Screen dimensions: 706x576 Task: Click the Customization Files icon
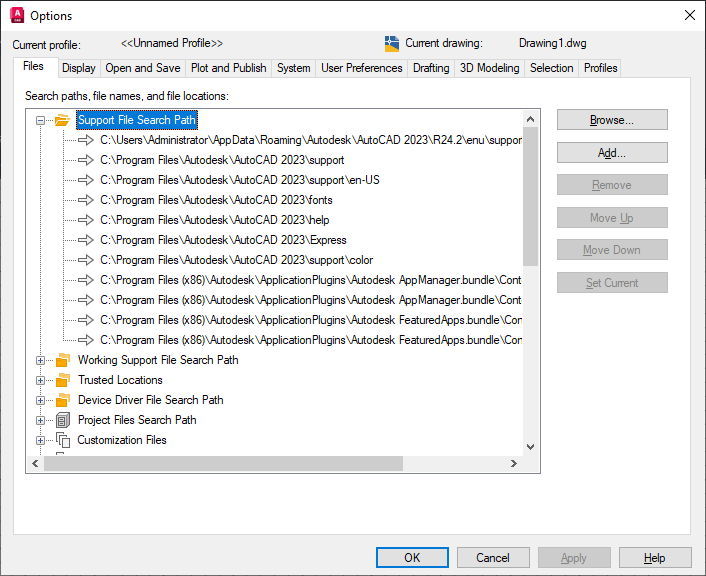coord(63,440)
